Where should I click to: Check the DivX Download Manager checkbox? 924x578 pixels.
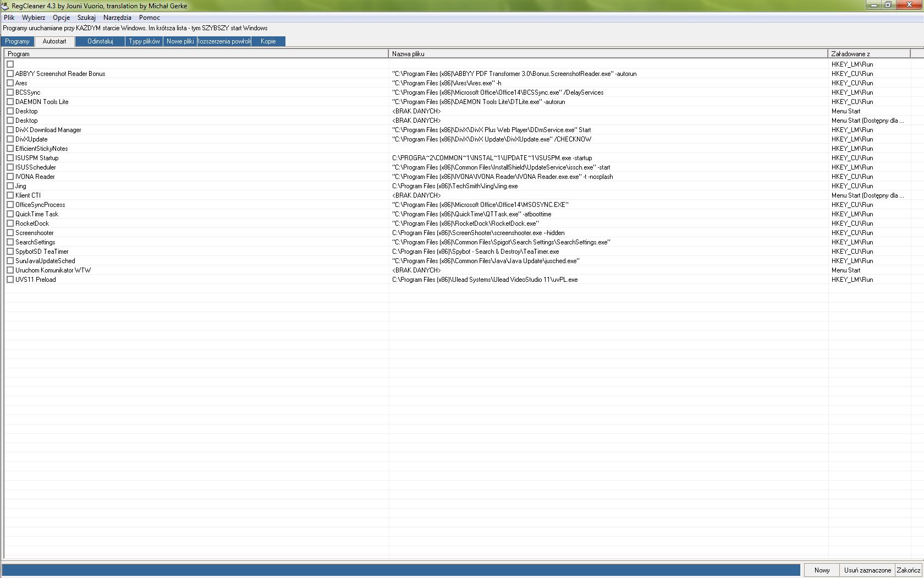pos(10,130)
